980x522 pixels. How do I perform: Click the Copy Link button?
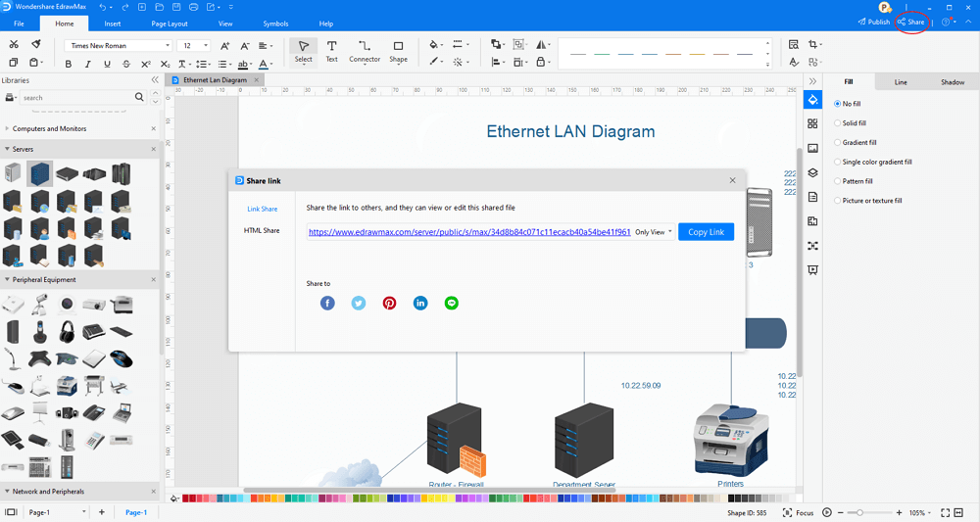click(707, 232)
